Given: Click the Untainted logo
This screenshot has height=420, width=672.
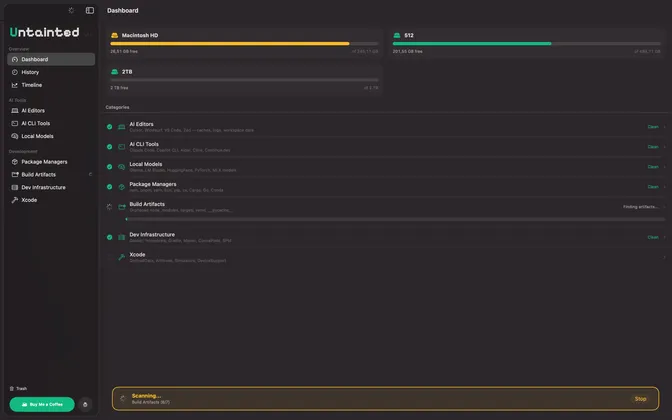Looking at the screenshot, I should pyautogui.click(x=44, y=32).
